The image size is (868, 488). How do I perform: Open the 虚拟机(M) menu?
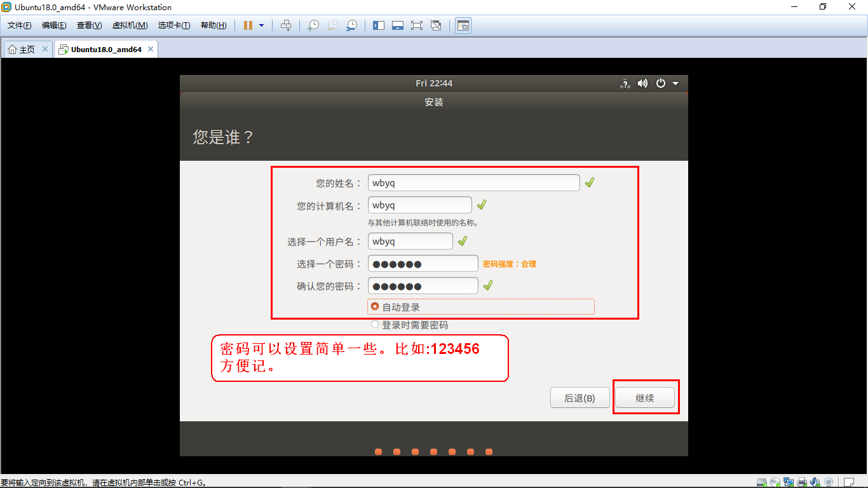[x=130, y=25]
